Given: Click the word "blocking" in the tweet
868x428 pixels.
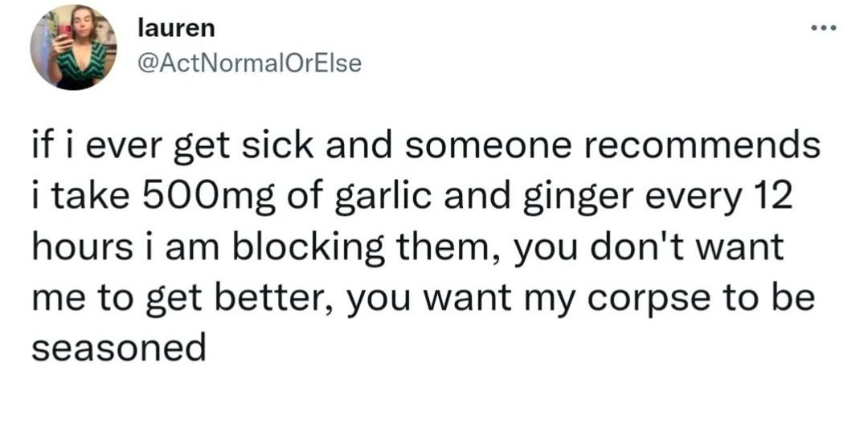Looking at the screenshot, I should (307, 249).
